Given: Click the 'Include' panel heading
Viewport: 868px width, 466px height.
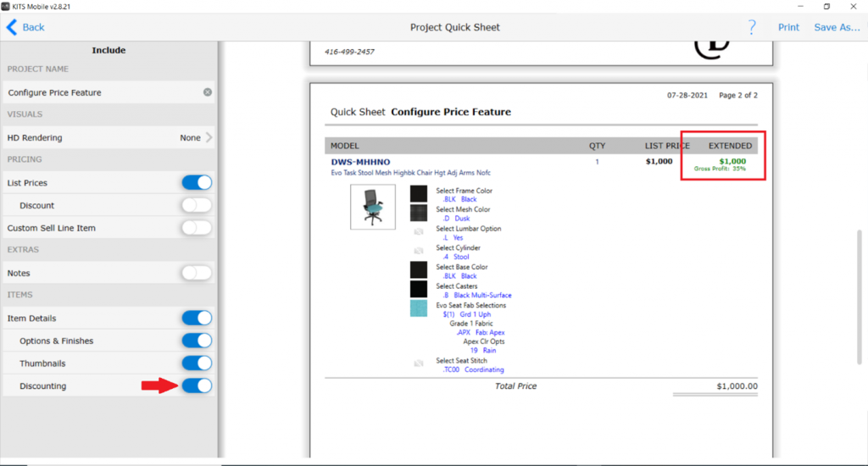Looking at the screenshot, I should tap(108, 50).
